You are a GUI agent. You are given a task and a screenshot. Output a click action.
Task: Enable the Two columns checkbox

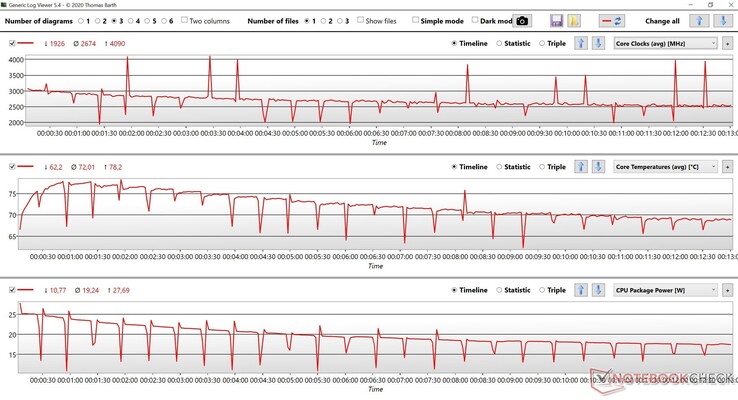point(185,20)
